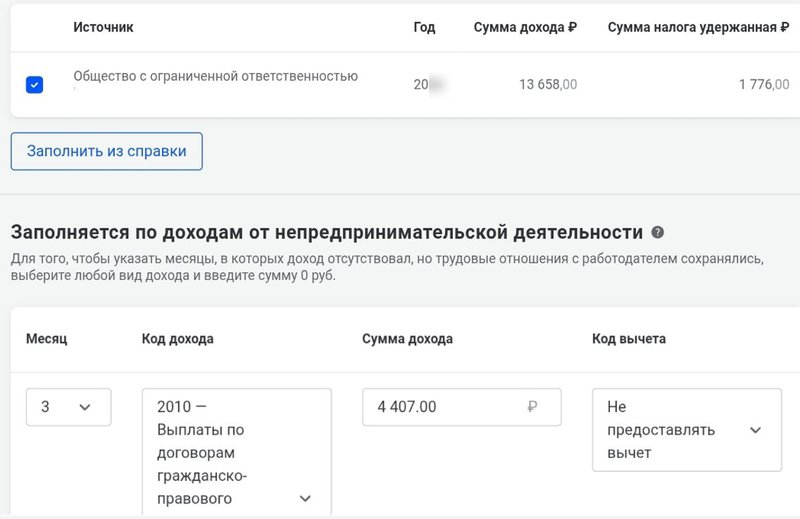The image size is (800, 519).
Task: Click the Код вычета column label
Action: click(x=629, y=339)
